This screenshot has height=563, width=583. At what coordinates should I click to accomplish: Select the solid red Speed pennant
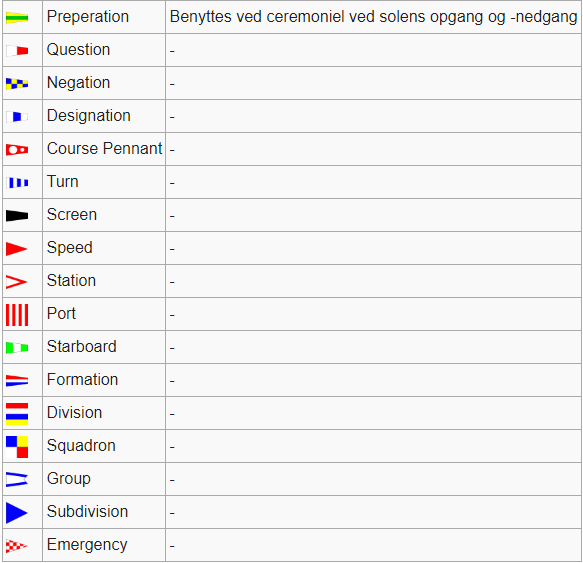17,249
